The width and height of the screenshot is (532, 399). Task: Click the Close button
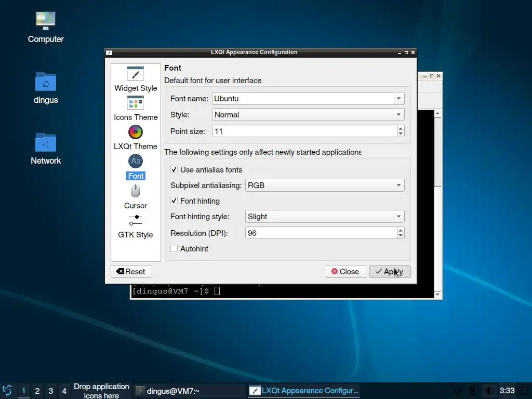tap(345, 271)
